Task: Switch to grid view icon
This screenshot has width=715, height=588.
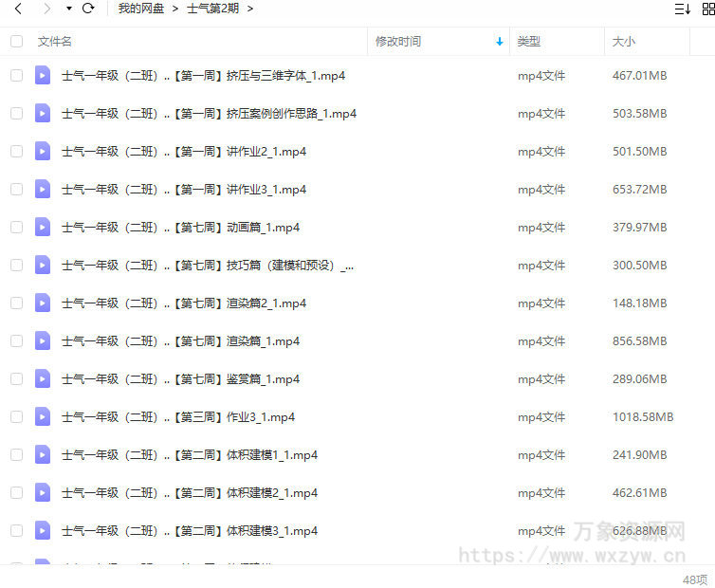Action: (x=708, y=9)
